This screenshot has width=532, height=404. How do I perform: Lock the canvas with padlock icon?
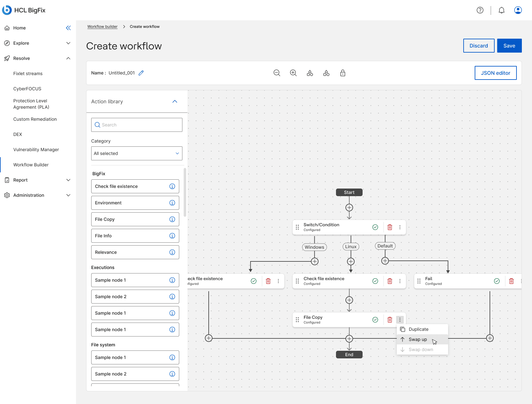pos(343,73)
